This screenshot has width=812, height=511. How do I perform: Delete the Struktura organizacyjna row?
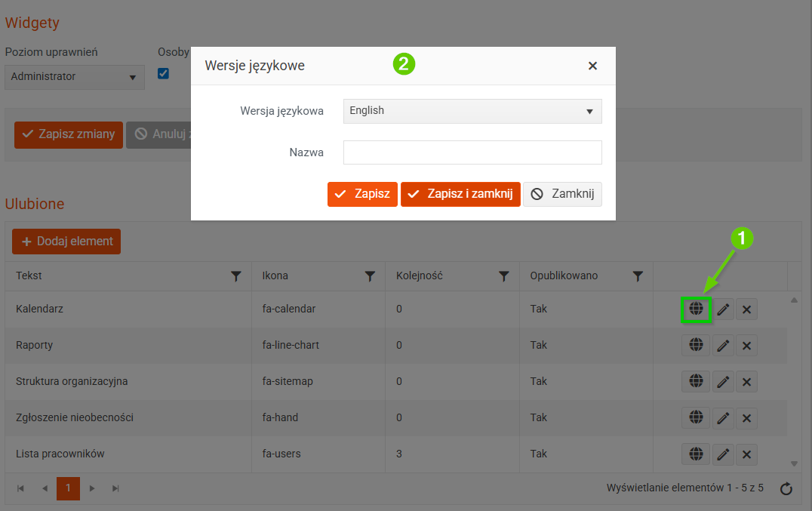tap(746, 381)
